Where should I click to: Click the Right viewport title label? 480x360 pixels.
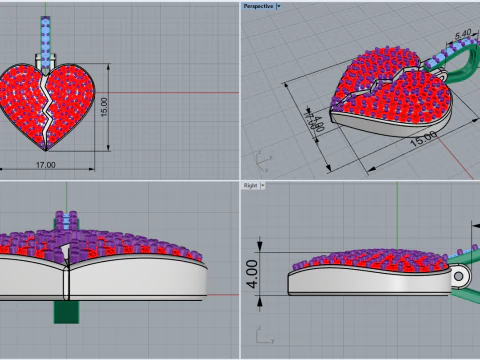[x=250, y=185]
